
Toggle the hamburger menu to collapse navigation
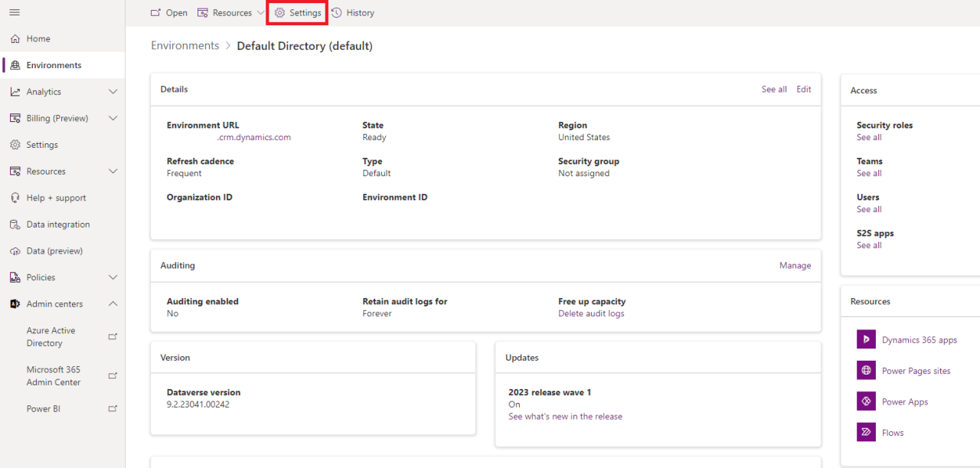(x=14, y=11)
